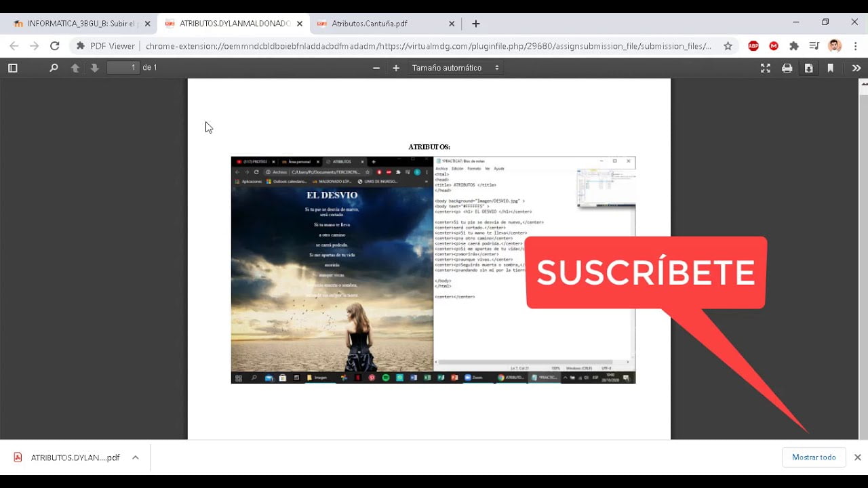Enter presentation mode for the PDF
The image size is (868, 488).
(x=765, y=68)
